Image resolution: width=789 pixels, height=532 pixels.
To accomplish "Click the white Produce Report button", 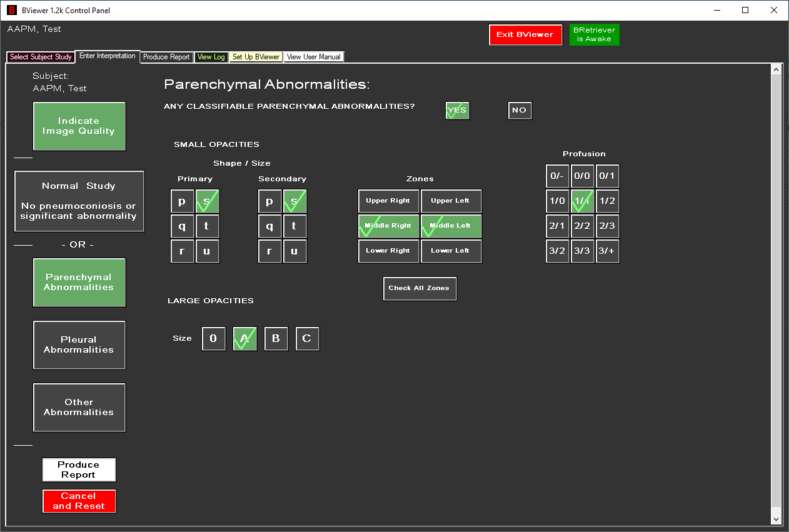I will click(x=79, y=470).
